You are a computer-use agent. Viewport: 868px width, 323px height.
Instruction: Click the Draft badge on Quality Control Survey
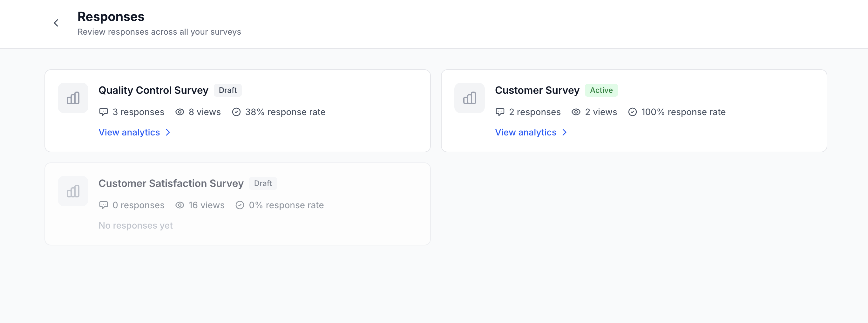click(x=227, y=90)
